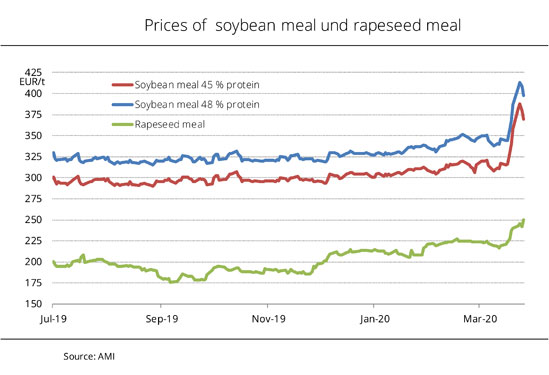
Task: Click the Mar-20 x-axis label
Action: pos(480,319)
